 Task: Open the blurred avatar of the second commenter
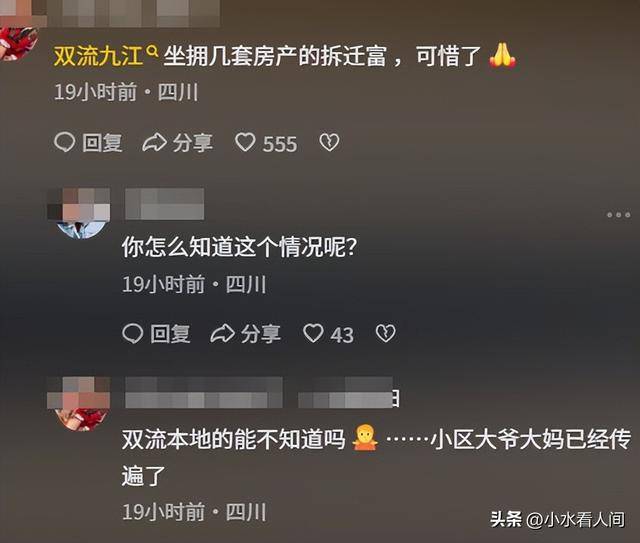(x=79, y=213)
